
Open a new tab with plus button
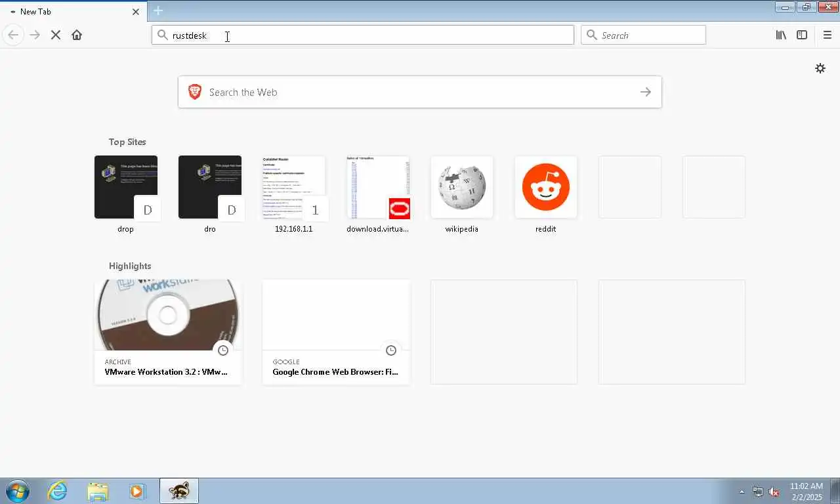tap(158, 10)
